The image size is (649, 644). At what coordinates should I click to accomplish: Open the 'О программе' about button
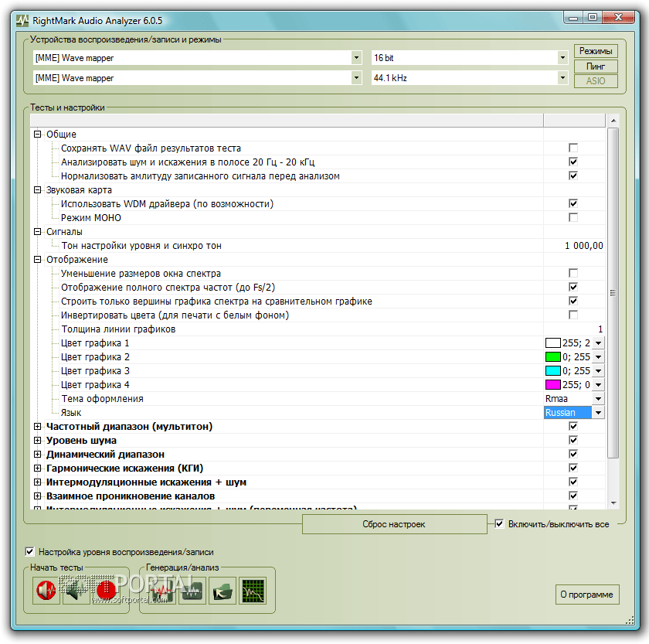click(587, 595)
